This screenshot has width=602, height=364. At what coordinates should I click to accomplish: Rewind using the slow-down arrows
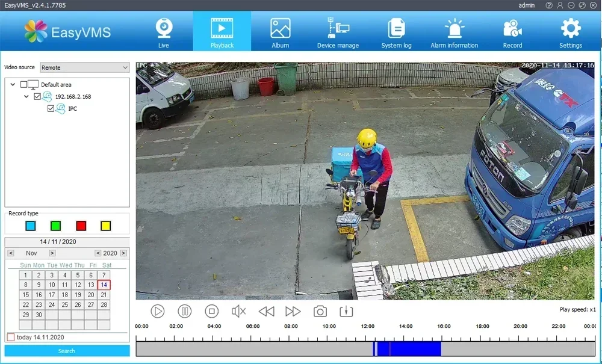(267, 311)
